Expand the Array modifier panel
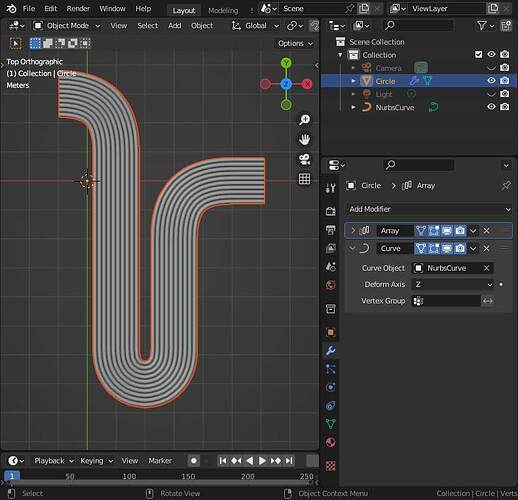 coord(353,230)
